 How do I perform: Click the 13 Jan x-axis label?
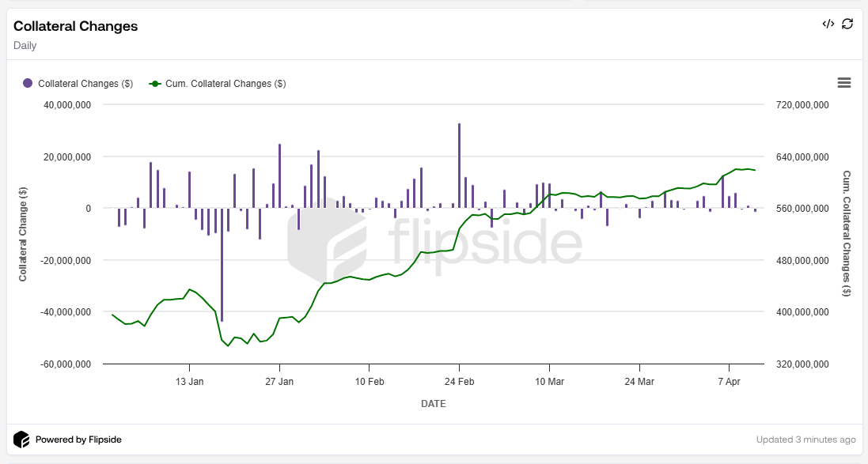pos(189,381)
